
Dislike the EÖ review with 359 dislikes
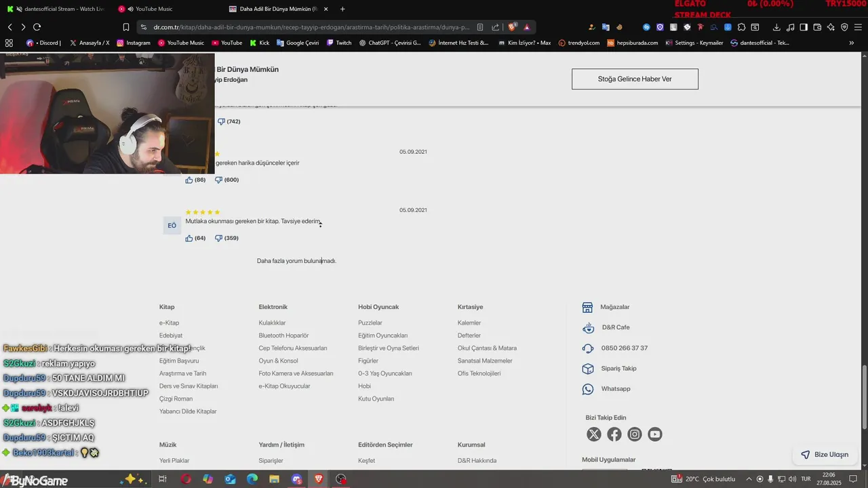pos(218,238)
